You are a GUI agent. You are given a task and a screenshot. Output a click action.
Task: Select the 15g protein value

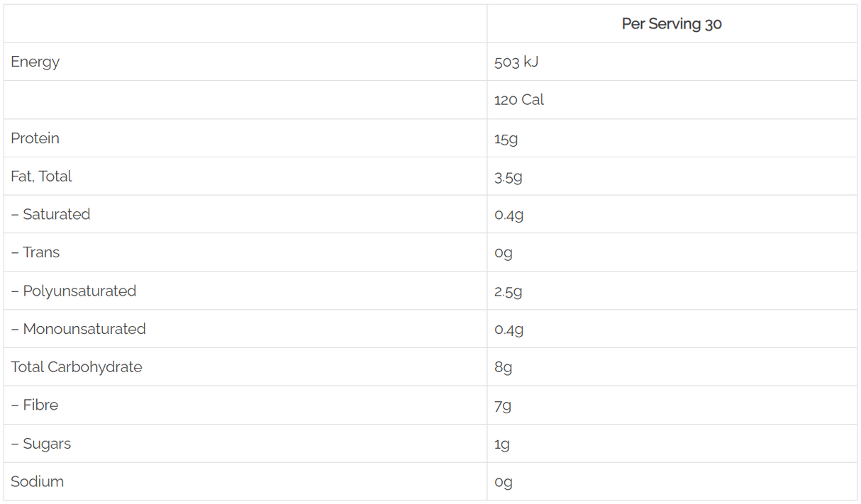506,139
